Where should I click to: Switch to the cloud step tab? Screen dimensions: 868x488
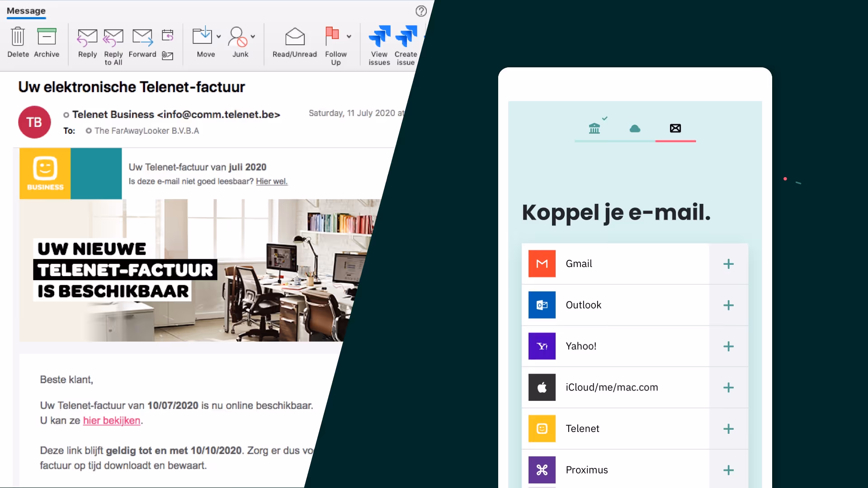coord(635,129)
